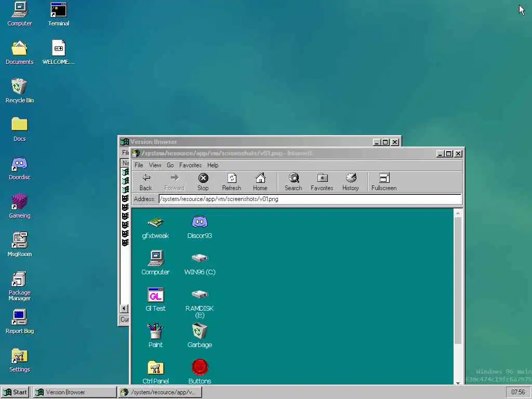The image size is (532, 399).
Task: Click the RAMDISK drive icon
Action: tap(199, 303)
